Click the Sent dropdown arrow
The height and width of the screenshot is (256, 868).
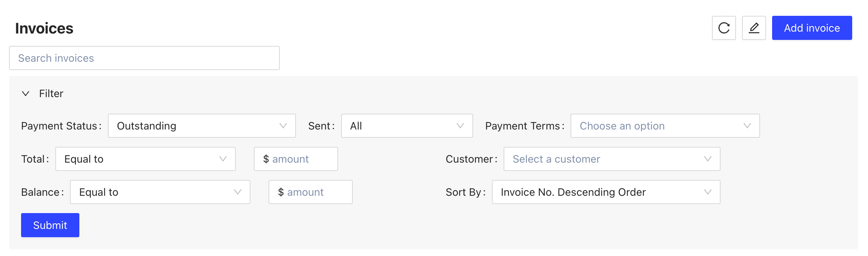click(x=460, y=126)
